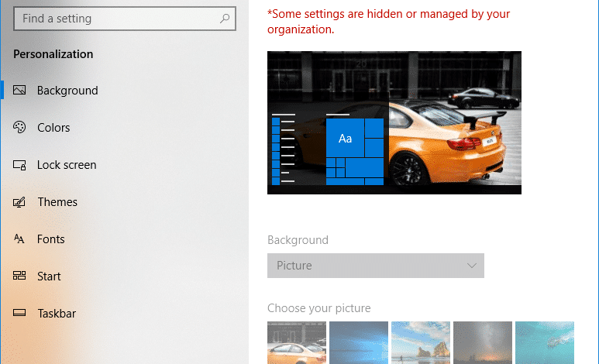Open the Background Picture dropdown
The height and width of the screenshot is (364, 599).
coord(376,266)
